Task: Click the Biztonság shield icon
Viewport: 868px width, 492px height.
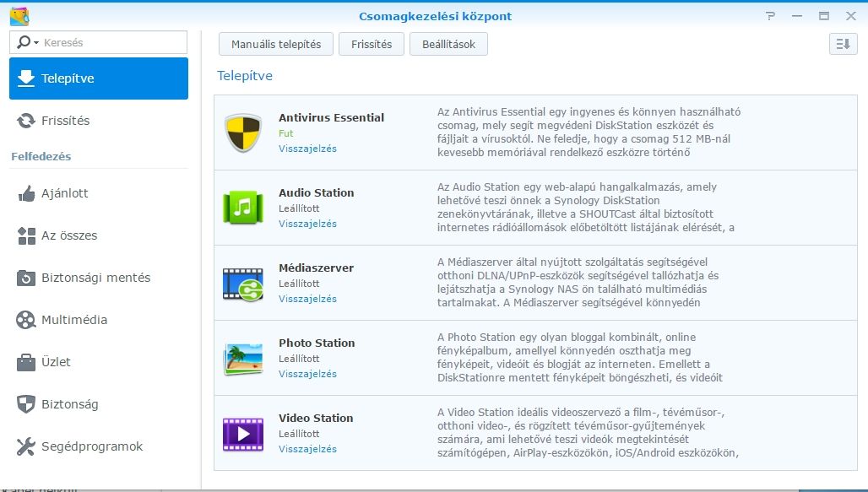Action: click(26, 404)
